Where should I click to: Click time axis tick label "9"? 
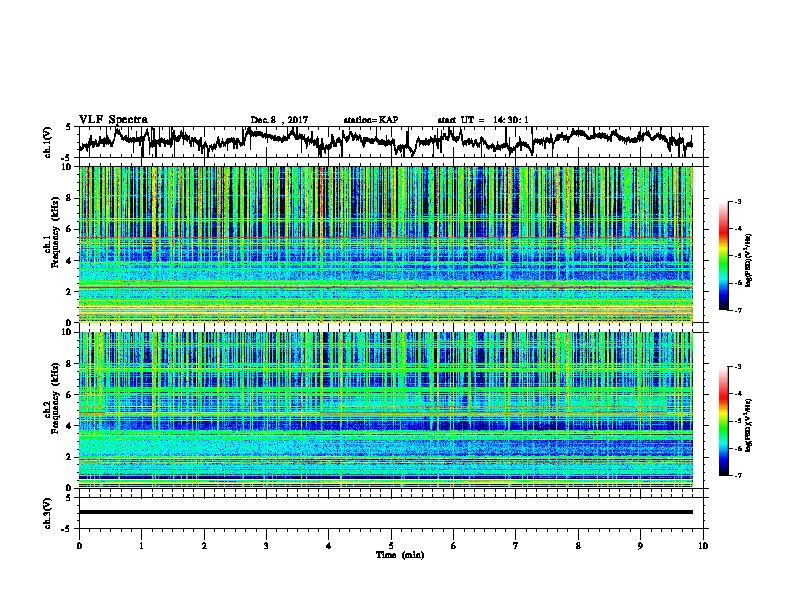[640, 546]
